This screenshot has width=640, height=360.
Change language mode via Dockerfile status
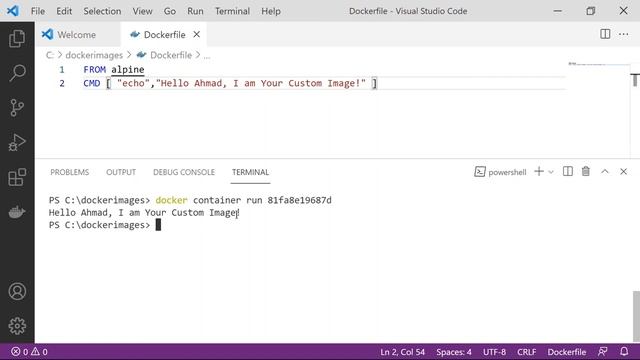point(567,351)
